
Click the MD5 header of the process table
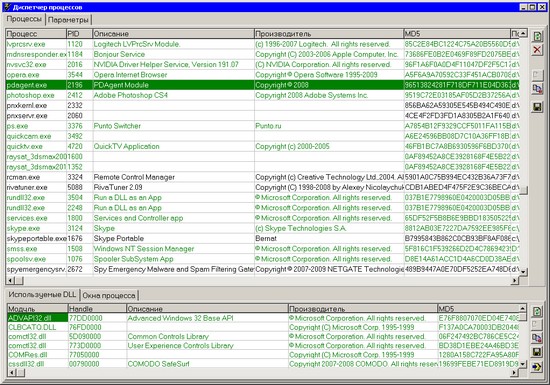[x=457, y=34]
